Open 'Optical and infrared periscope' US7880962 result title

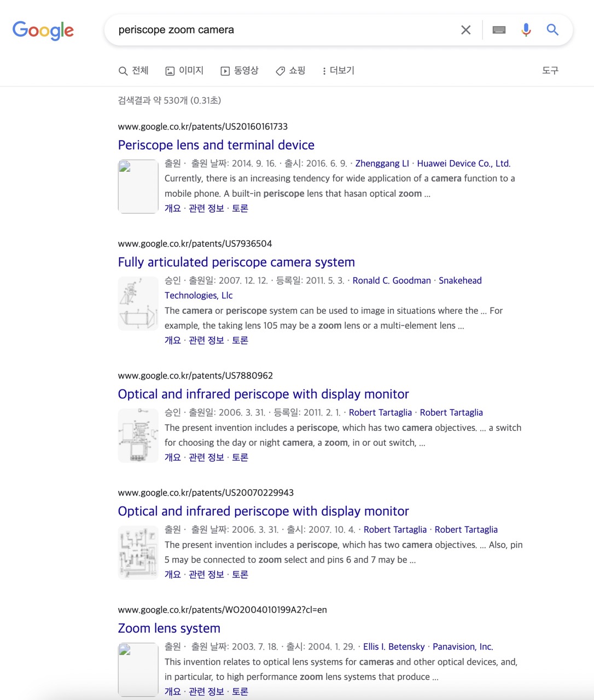[x=263, y=394]
